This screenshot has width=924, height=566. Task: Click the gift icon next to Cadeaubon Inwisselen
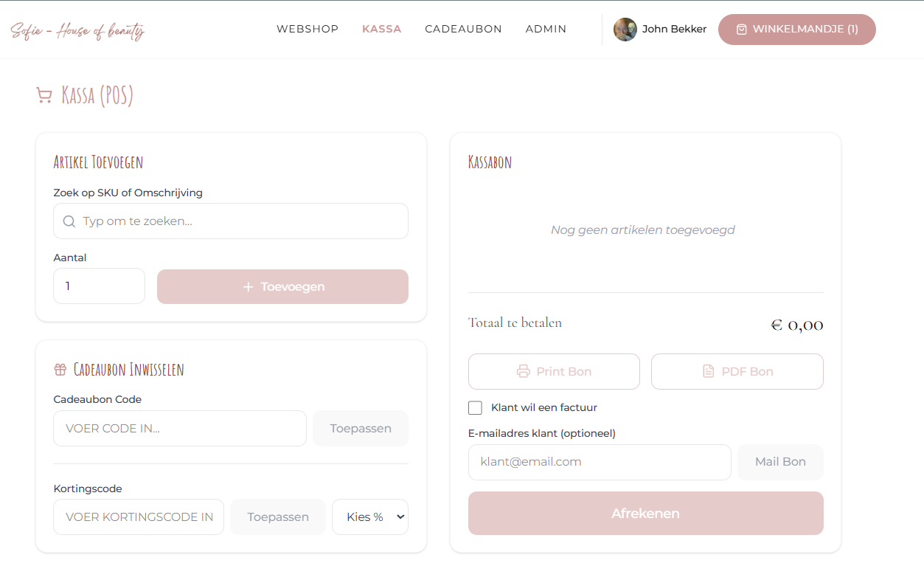[x=60, y=369]
